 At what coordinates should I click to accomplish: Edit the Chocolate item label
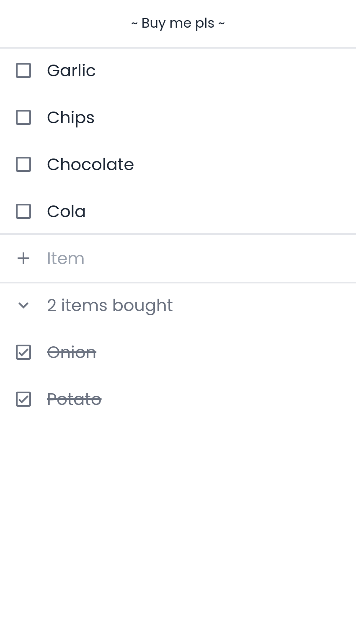point(90,164)
